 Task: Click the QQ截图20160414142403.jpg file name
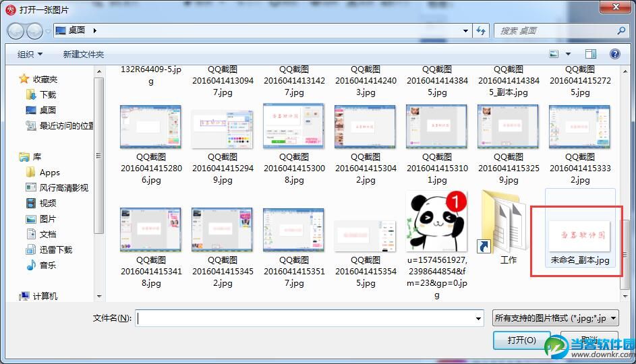click(x=366, y=81)
